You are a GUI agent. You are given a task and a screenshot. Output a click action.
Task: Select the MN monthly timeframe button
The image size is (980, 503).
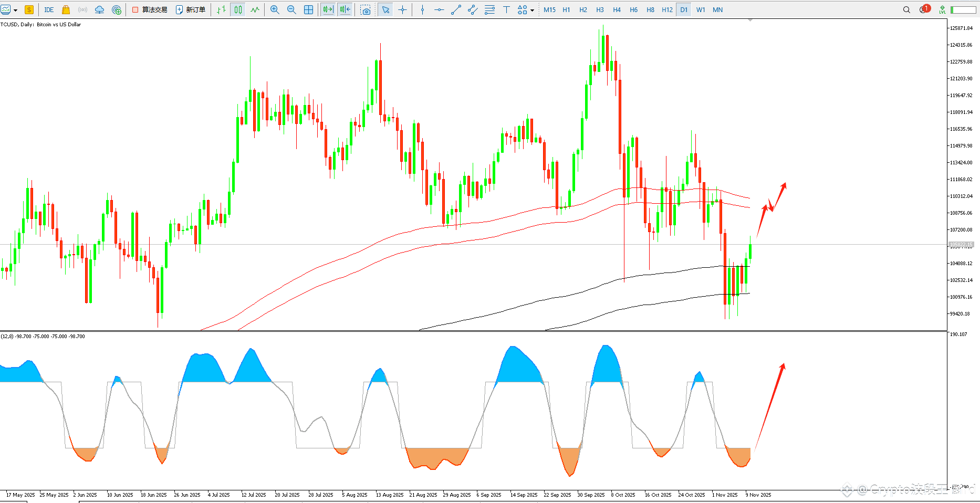pos(717,9)
